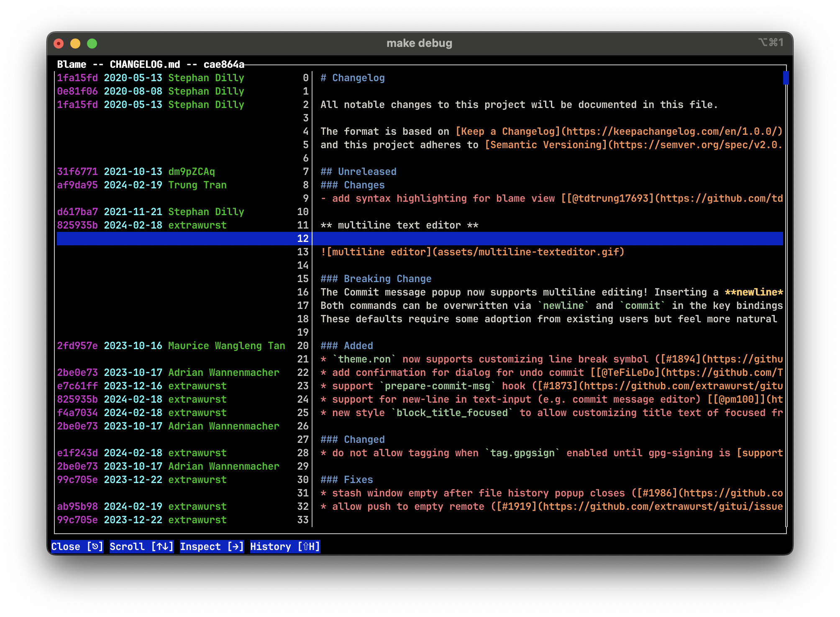
Task: Click commit hash d617ba7 on line 10
Action: point(77,212)
